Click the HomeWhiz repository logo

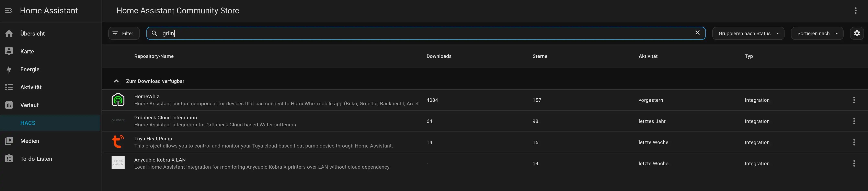coord(118,100)
